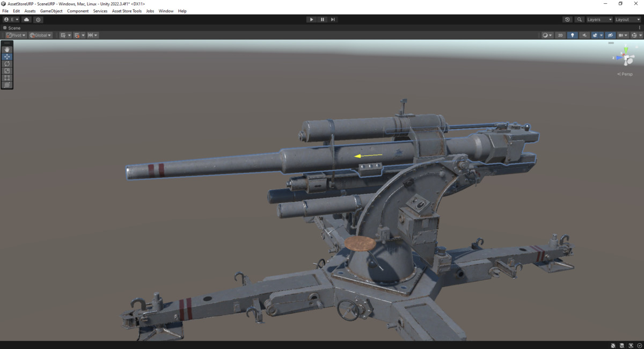Open the scene view search
The width and height of the screenshot is (644, 349).
coord(579,19)
